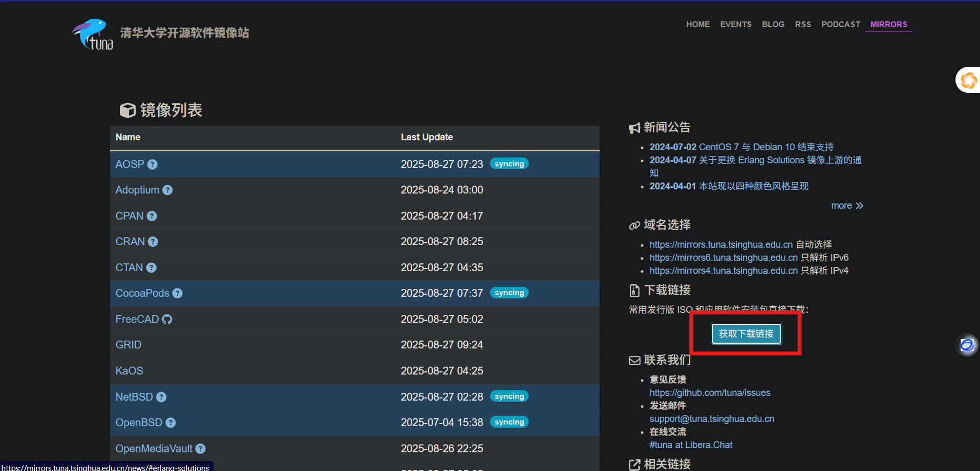Click timestamp 2025-08-27 09:24
The image size is (980, 471).
(442, 345)
